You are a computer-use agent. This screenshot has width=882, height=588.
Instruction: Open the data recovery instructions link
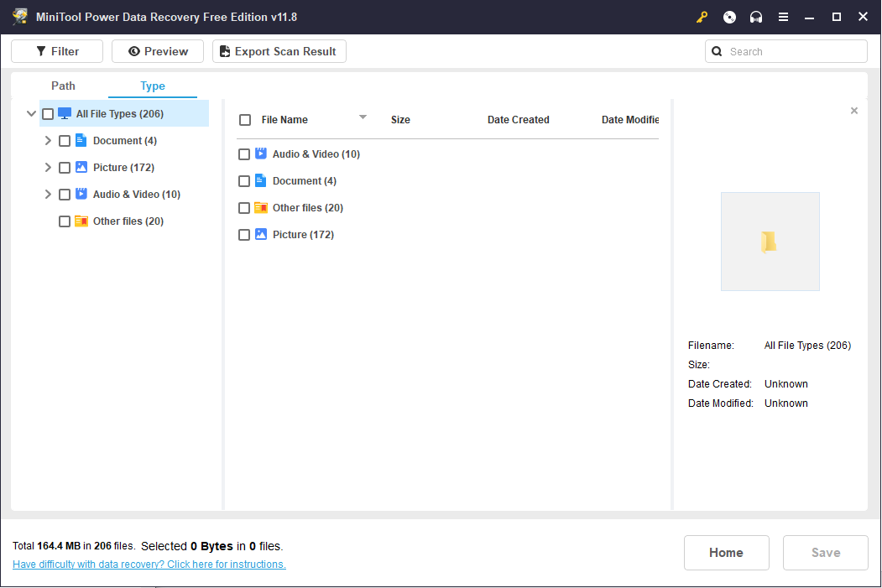tap(149, 565)
